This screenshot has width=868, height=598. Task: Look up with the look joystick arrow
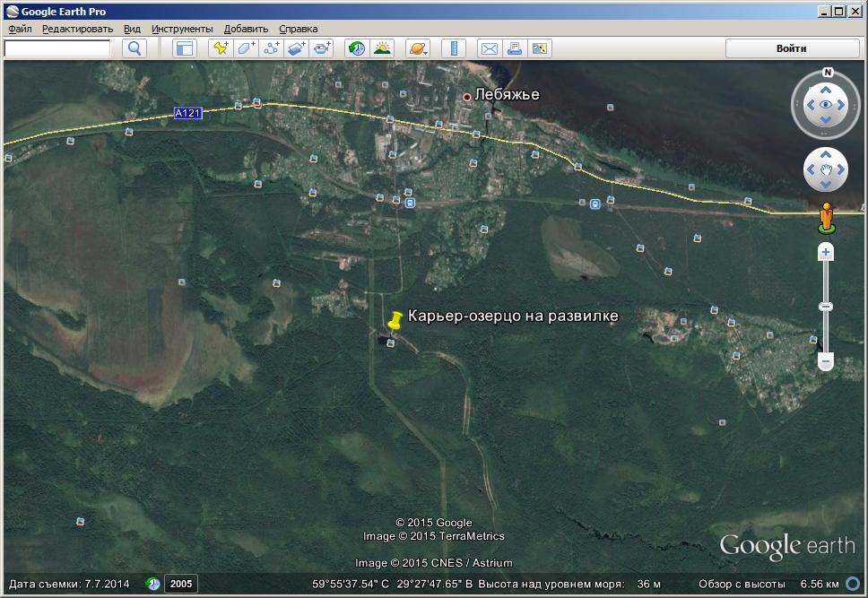825,90
